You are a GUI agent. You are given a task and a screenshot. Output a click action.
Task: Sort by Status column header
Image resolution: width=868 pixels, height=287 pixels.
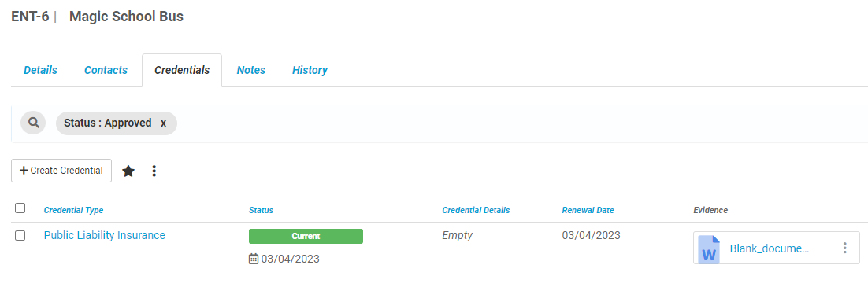[261, 210]
